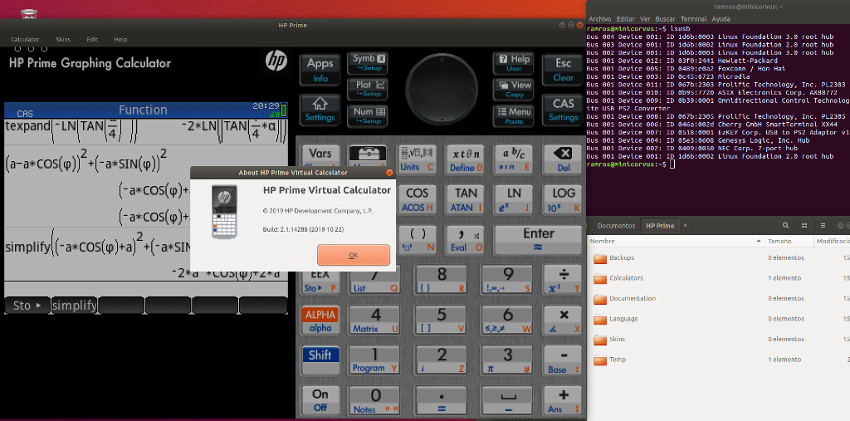Click the number 5 key
The width and height of the screenshot is (850, 421).
[441, 320]
